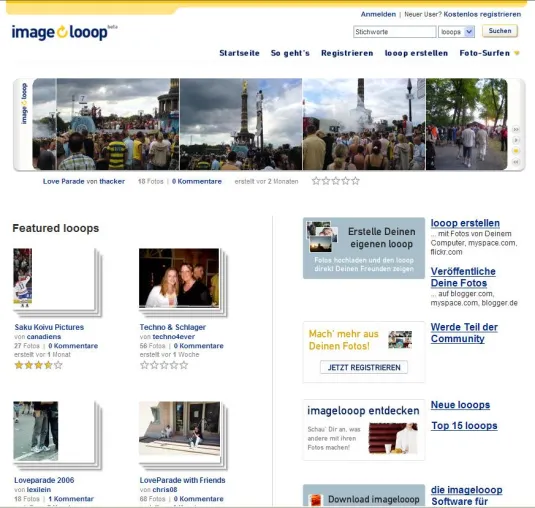Open Kostenlos registrieren link

[482, 14]
